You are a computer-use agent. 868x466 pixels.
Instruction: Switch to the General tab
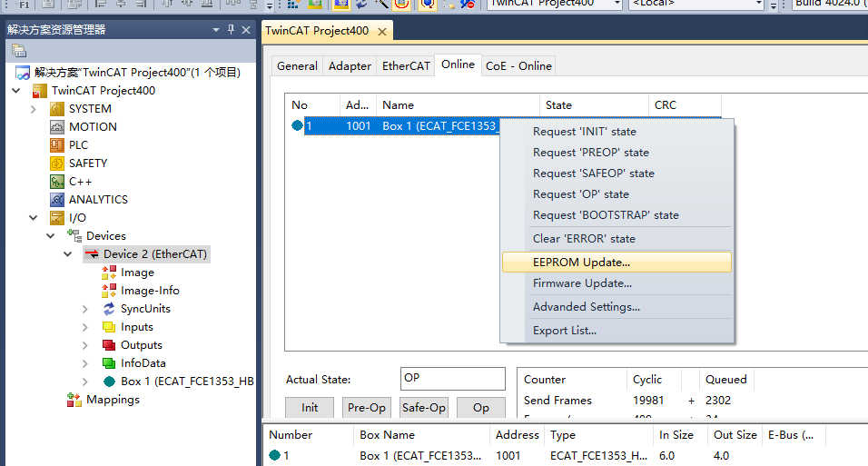pos(297,66)
